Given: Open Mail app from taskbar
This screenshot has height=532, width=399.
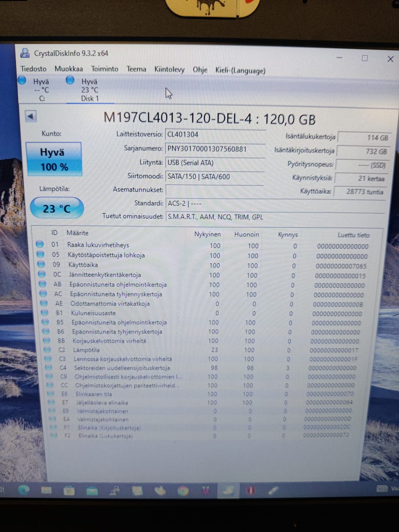Looking at the screenshot, I should [x=92, y=491].
